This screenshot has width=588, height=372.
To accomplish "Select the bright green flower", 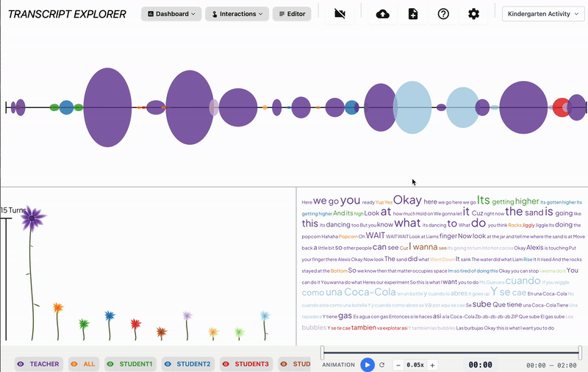I will click(84, 324).
